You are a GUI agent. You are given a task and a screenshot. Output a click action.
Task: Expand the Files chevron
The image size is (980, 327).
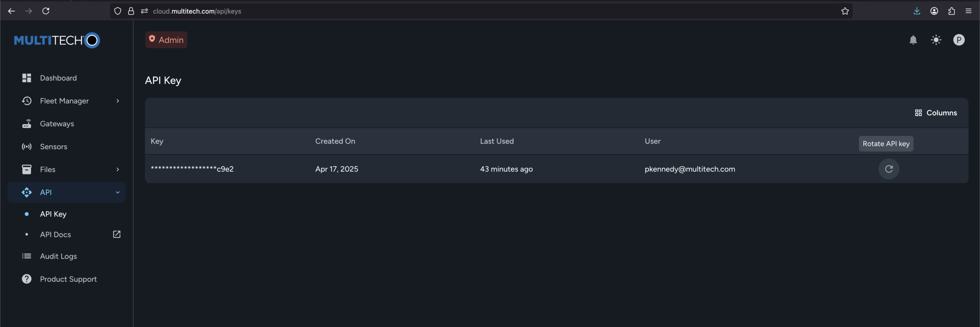pos(118,169)
